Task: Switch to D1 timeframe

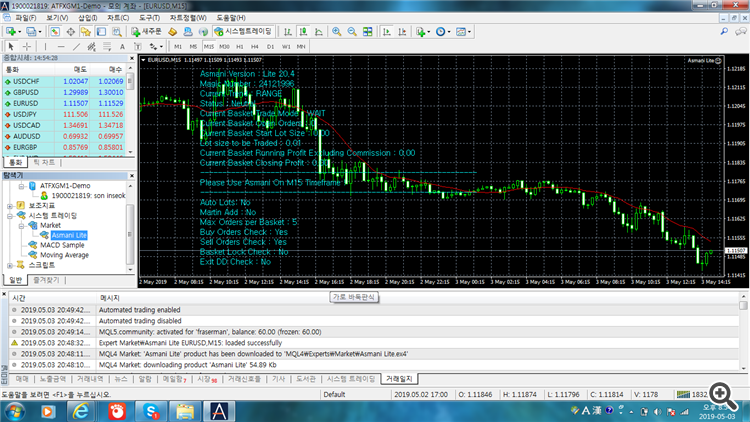Action: pos(270,46)
